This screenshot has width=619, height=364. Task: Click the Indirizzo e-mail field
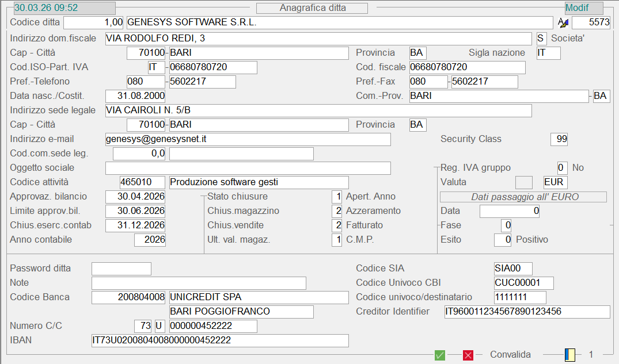tap(248, 139)
